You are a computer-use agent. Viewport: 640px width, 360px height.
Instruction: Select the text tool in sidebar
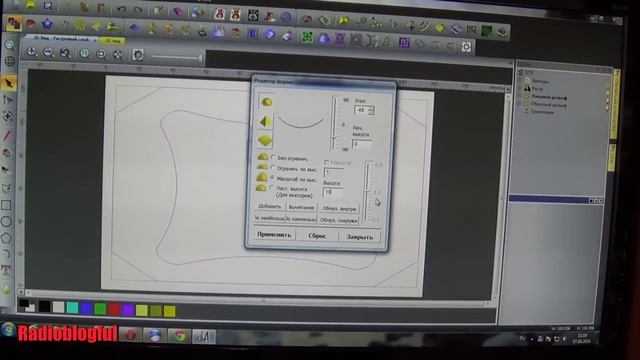pos(6,270)
